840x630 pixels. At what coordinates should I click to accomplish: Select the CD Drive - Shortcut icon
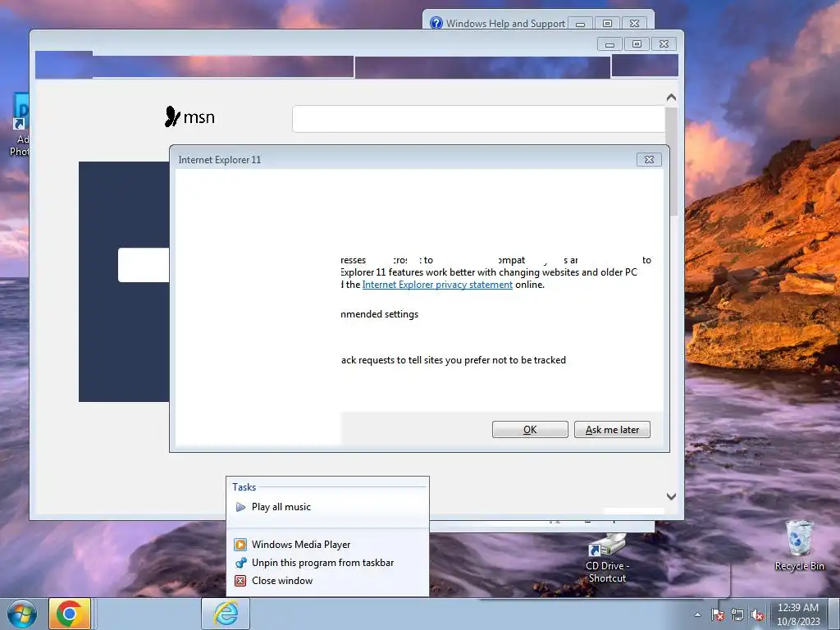pyautogui.click(x=606, y=558)
